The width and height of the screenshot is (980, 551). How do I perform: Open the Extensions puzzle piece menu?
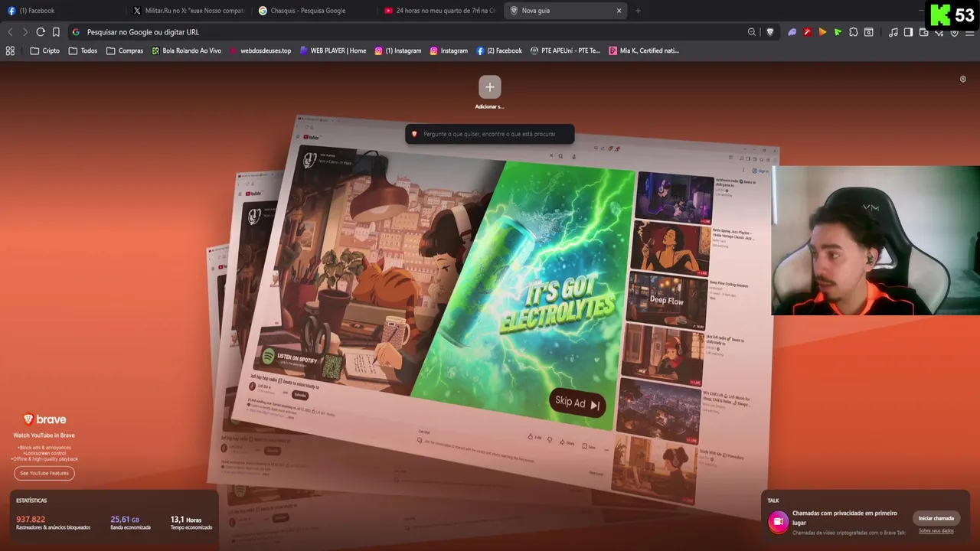[x=854, y=32]
